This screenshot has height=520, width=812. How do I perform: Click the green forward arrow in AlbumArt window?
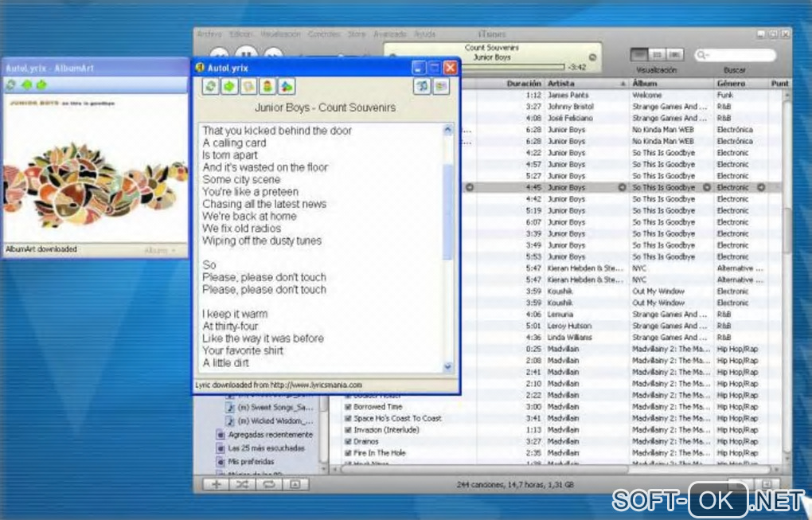pos(41,84)
